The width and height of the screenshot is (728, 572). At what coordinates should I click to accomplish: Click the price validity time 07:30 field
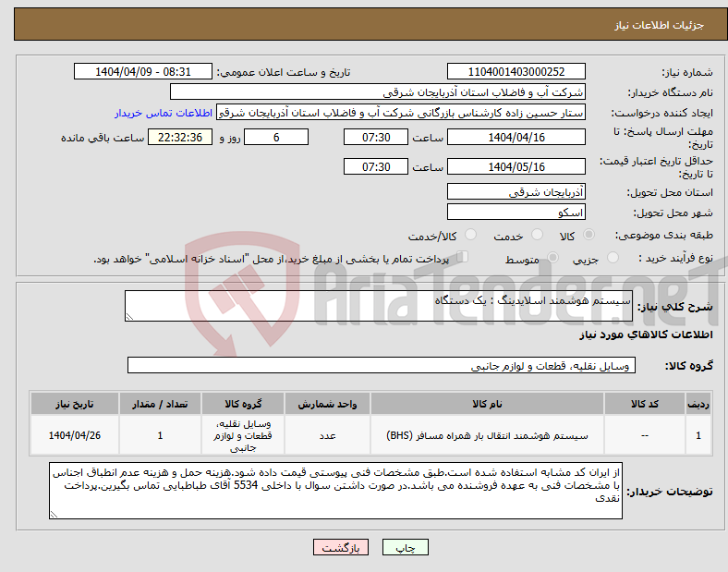(x=376, y=166)
